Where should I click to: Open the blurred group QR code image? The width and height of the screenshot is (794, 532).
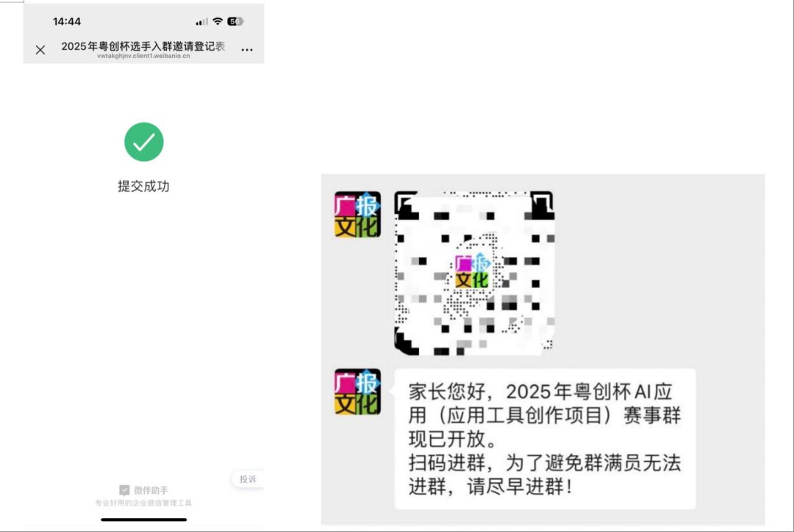click(x=474, y=273)
